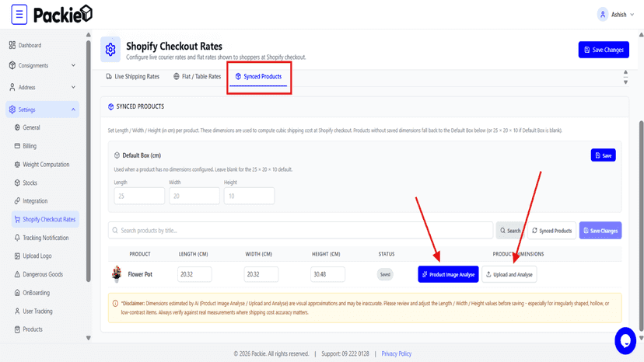
Task: Click the Integration link icon
Action: click(x=17, y=200)
